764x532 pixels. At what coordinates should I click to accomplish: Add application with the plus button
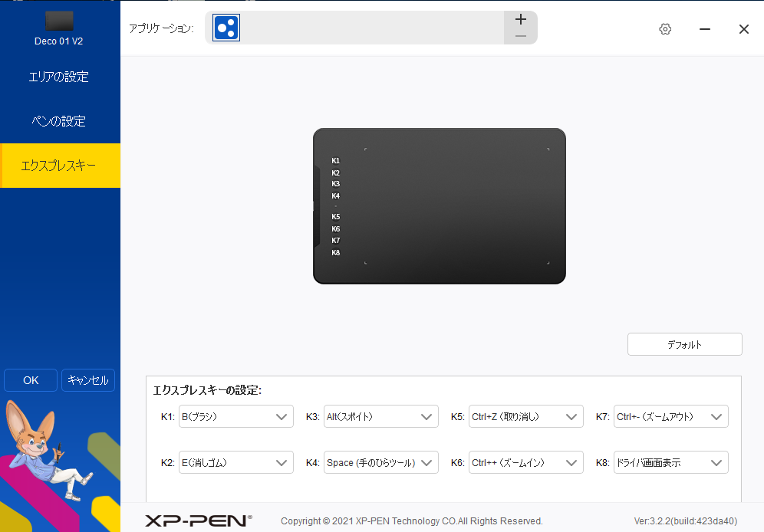[520, 19]
